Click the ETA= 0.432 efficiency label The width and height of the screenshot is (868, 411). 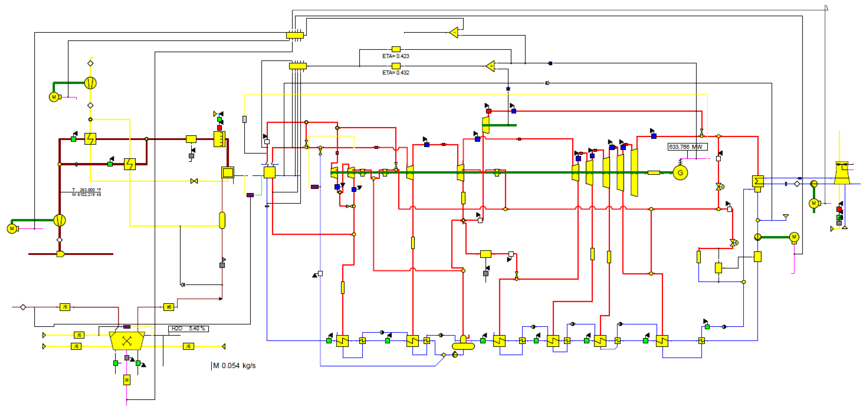[396, 73]
